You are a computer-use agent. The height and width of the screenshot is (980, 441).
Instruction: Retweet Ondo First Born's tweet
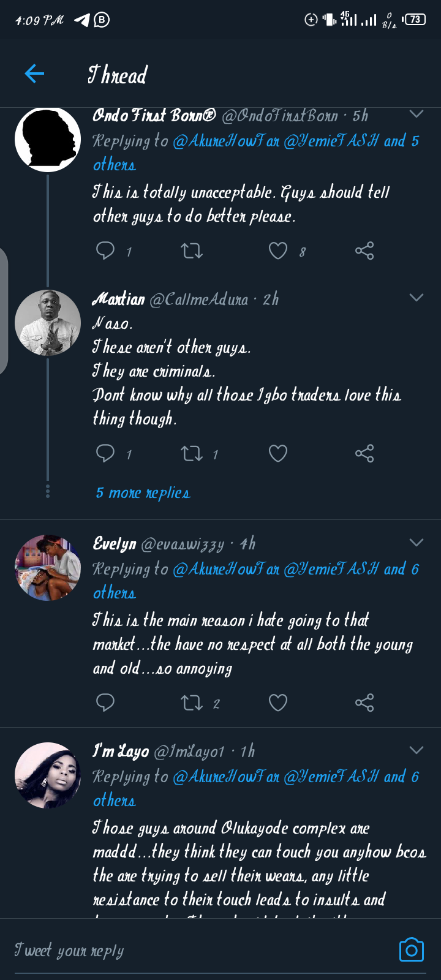(192, 251)
